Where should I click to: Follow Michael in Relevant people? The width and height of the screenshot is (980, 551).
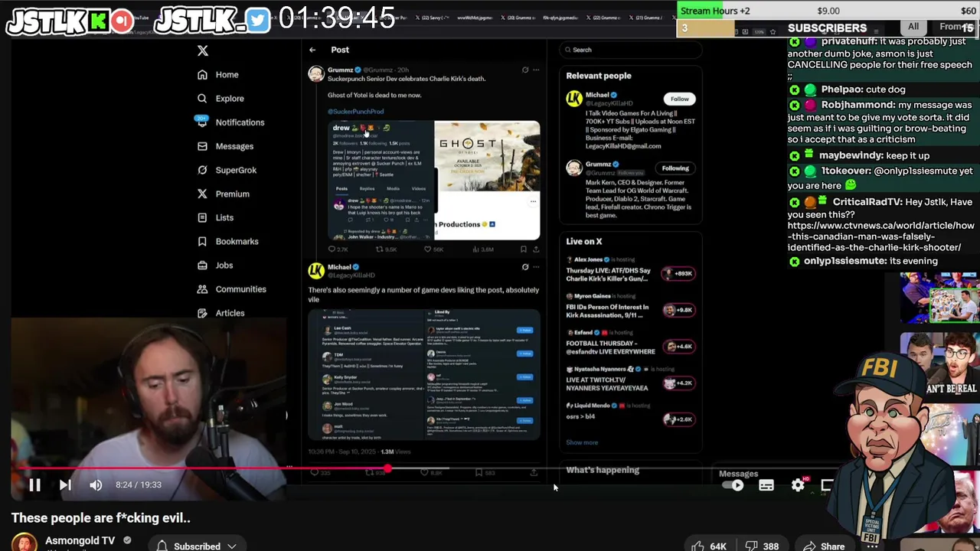pyautogui.click(x=679, y=99)
